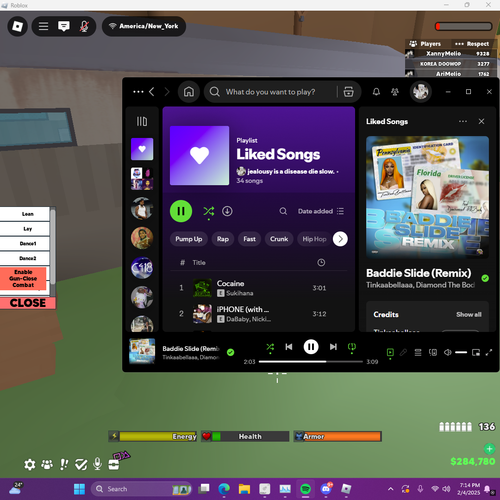Expand Your Library sidebar icon

pos(142,121)
